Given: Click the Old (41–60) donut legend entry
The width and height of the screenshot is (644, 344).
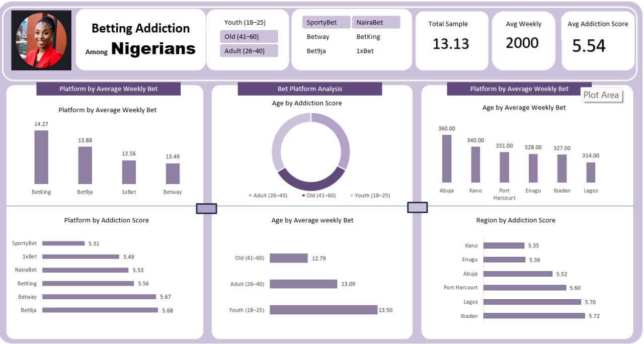Looking at the screenshot, I should tap(319, 195).
